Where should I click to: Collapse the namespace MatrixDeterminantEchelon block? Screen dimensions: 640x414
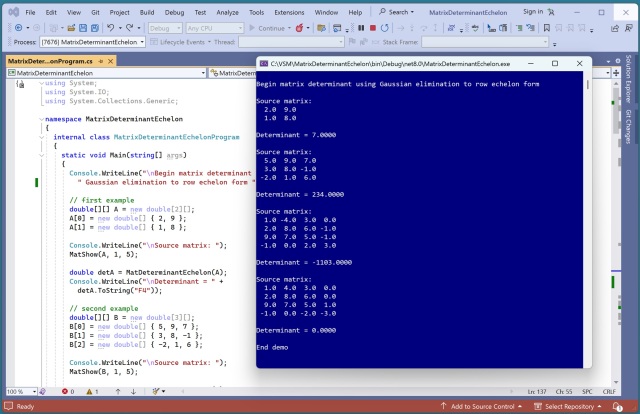[x=41, y=119]
